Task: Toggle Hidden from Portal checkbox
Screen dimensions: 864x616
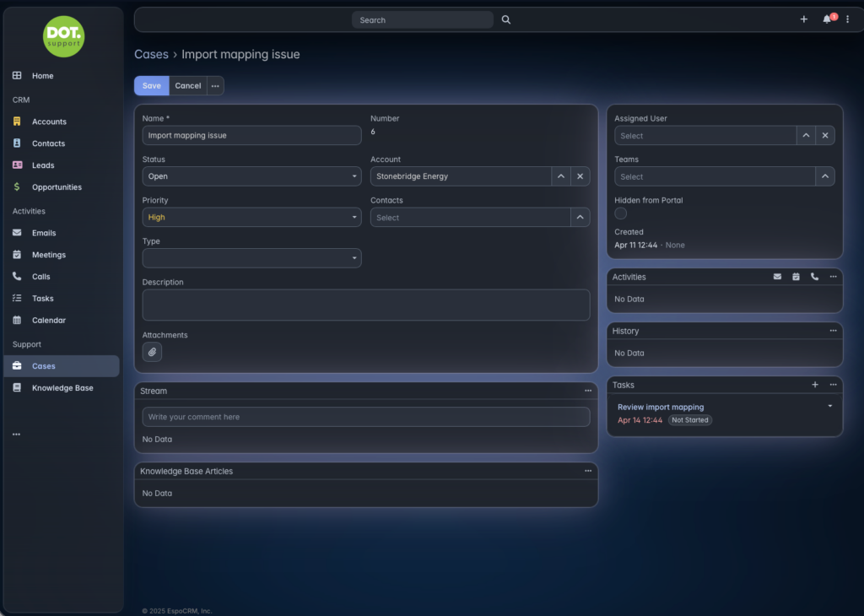Action: point(620,213)
